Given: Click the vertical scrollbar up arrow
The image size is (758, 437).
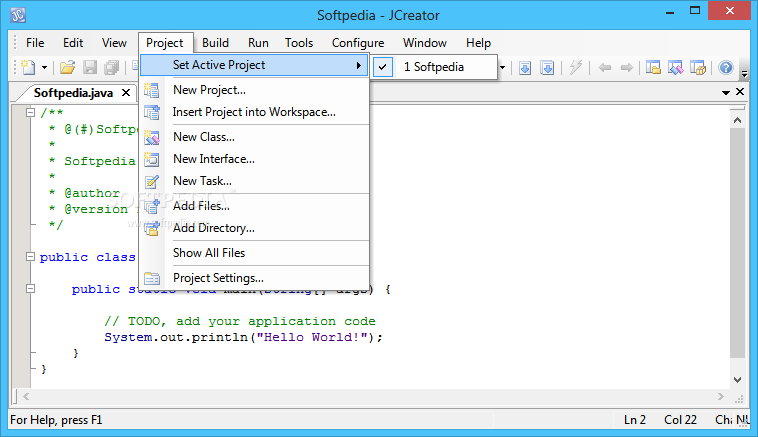Looking at the screenshot, I should pos(737,120).
